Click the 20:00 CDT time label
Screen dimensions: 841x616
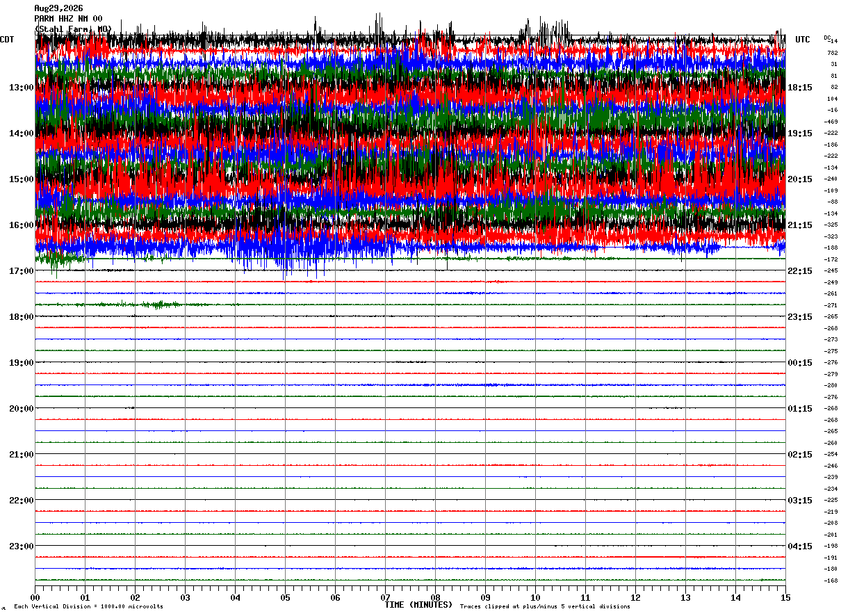click(22, 409)
